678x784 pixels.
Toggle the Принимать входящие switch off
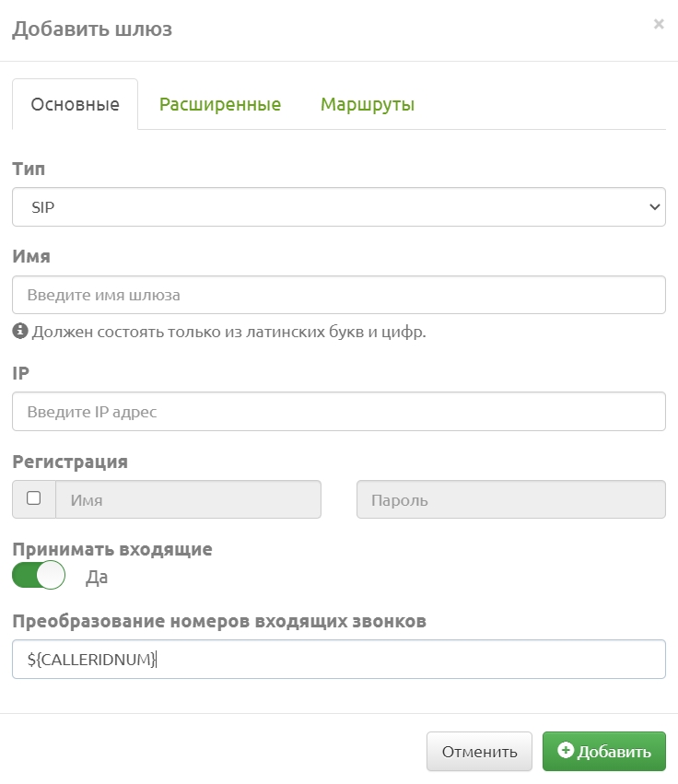(x=39, y=575)
